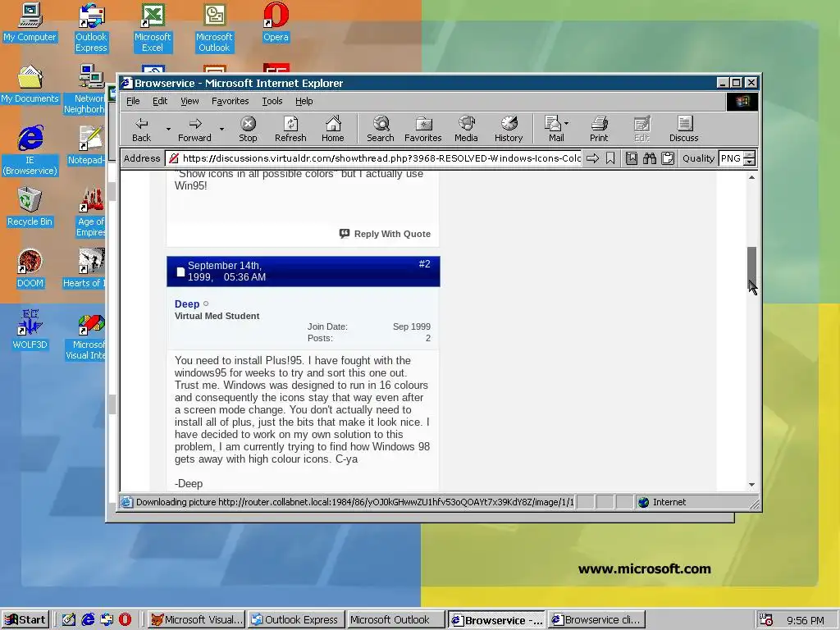Click the Quality PNG value field

coord(731,158)
